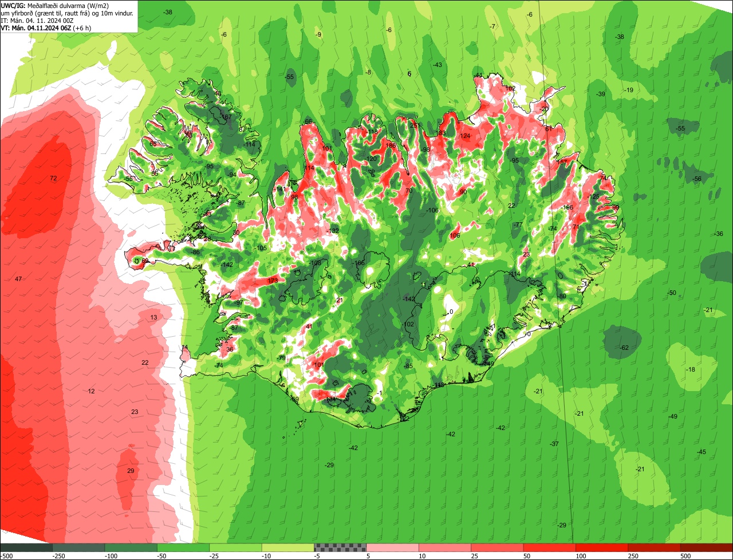The image size is (733, 560).
Task: Click the '-43' value north of Iceland
Action: [x=437, y=65]
